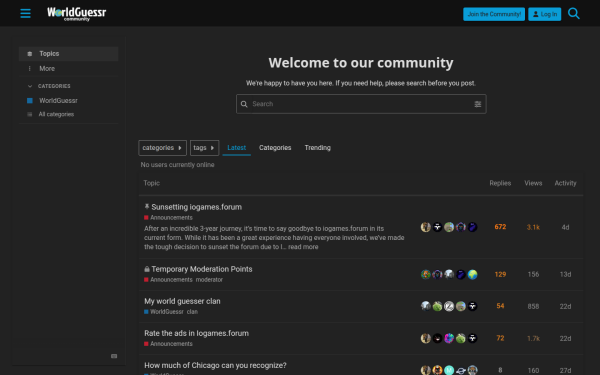Open Announcements category under Temporary Moderation Points
The width and height of the screenshot is (600, 375).
point(168,280)
